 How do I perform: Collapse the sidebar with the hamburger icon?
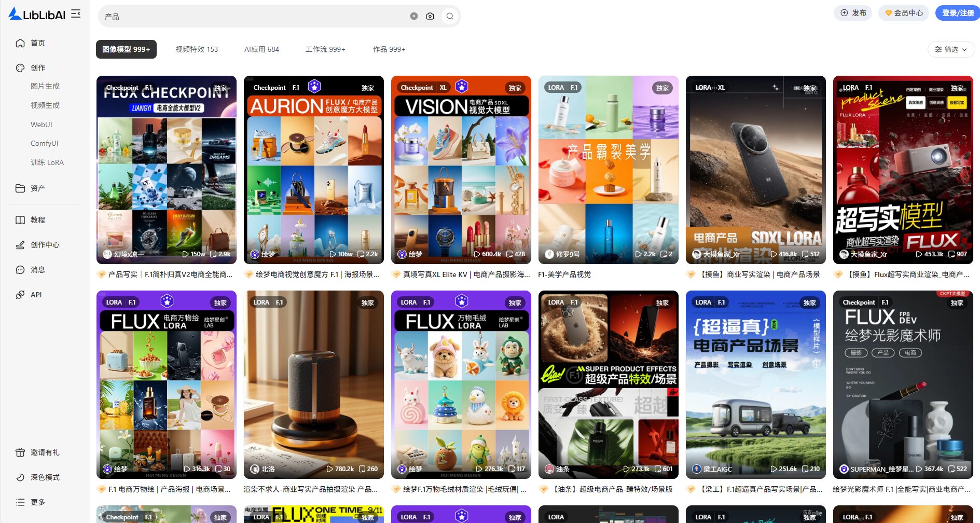click(76, 14)
